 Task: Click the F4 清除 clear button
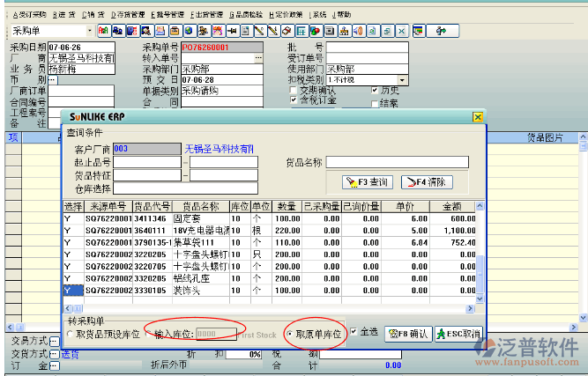point(427,182)
